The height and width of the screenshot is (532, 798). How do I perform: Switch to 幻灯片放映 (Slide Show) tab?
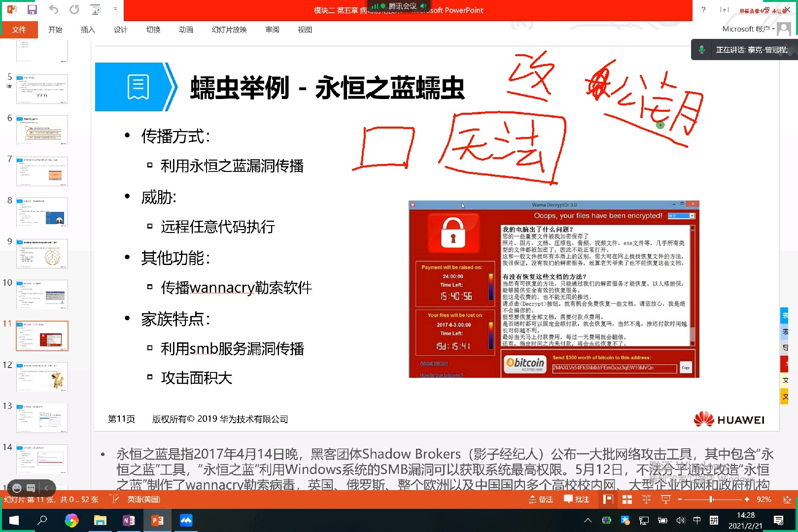[x=229, y=30]
